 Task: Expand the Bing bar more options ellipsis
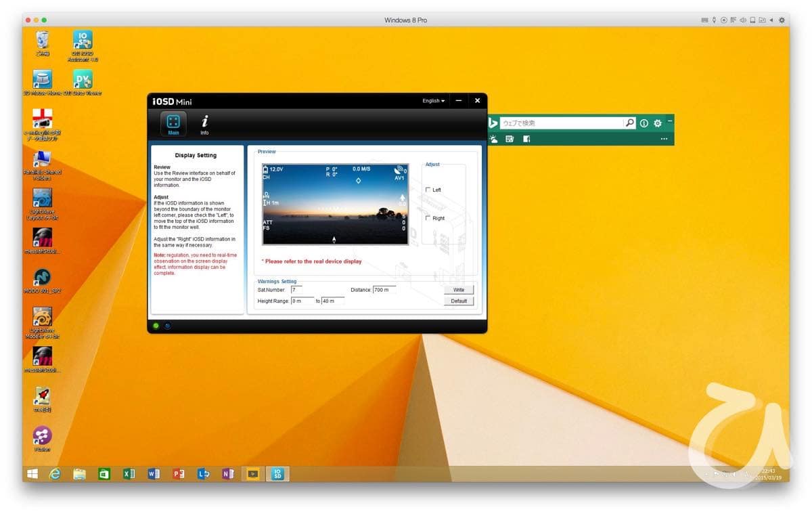(x=664, y=139)
